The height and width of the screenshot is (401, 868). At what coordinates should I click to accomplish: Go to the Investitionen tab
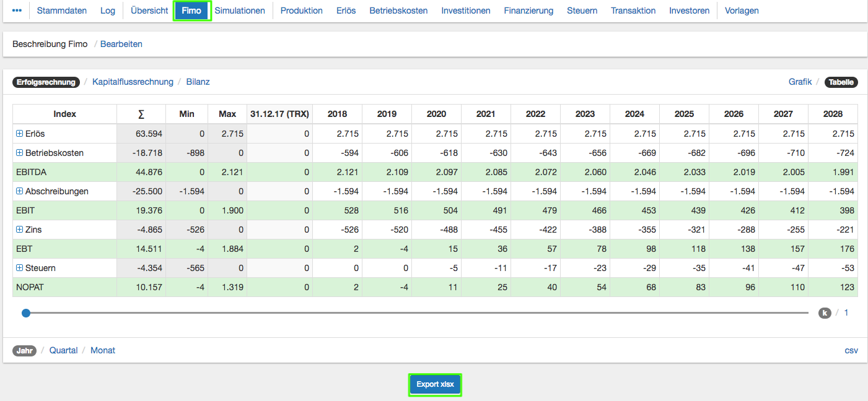pos(465,11)
